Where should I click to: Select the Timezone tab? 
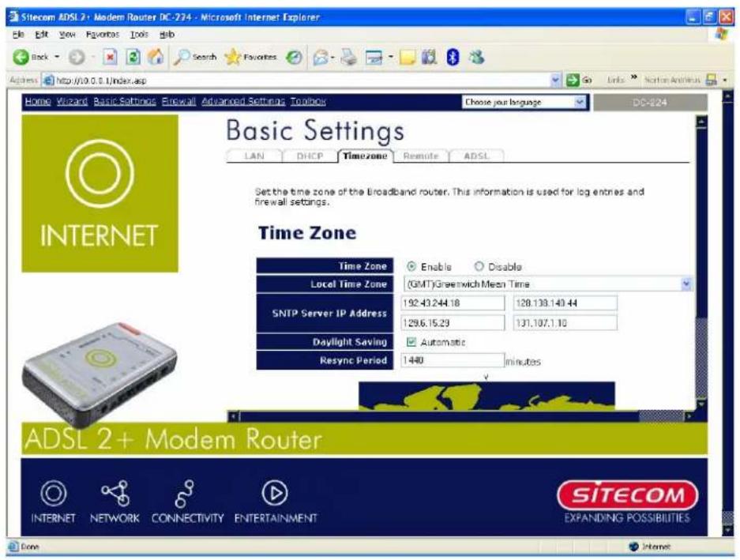click(365, 156)
